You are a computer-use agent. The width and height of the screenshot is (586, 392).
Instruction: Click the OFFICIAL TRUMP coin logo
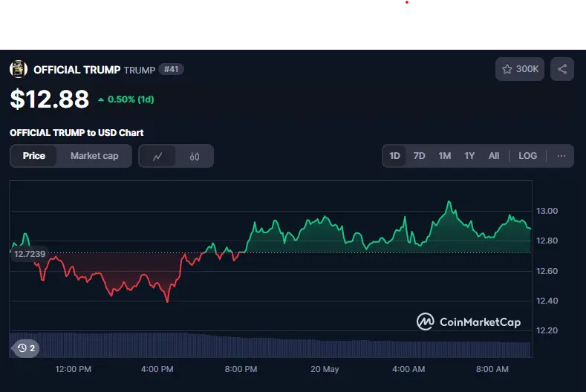click(x=19, y=69)
